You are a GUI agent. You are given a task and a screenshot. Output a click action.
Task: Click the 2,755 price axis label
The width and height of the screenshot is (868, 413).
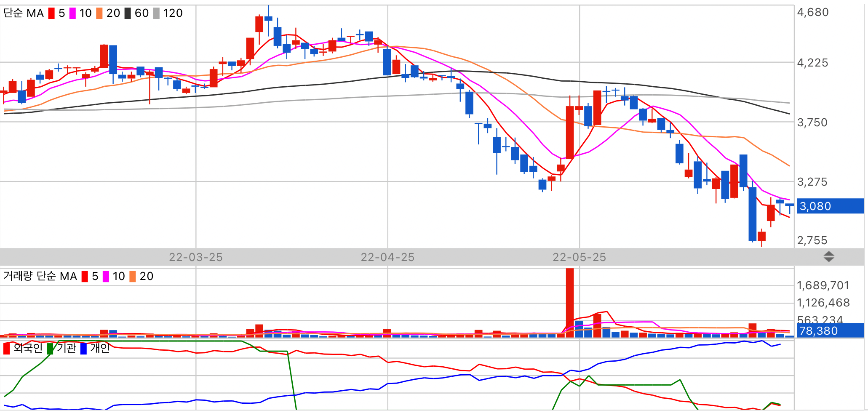(812, 240)
